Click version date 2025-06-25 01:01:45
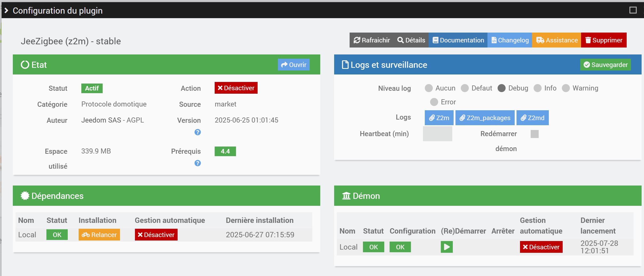Screen dimensions: 644x276 [x=246, y=120]
